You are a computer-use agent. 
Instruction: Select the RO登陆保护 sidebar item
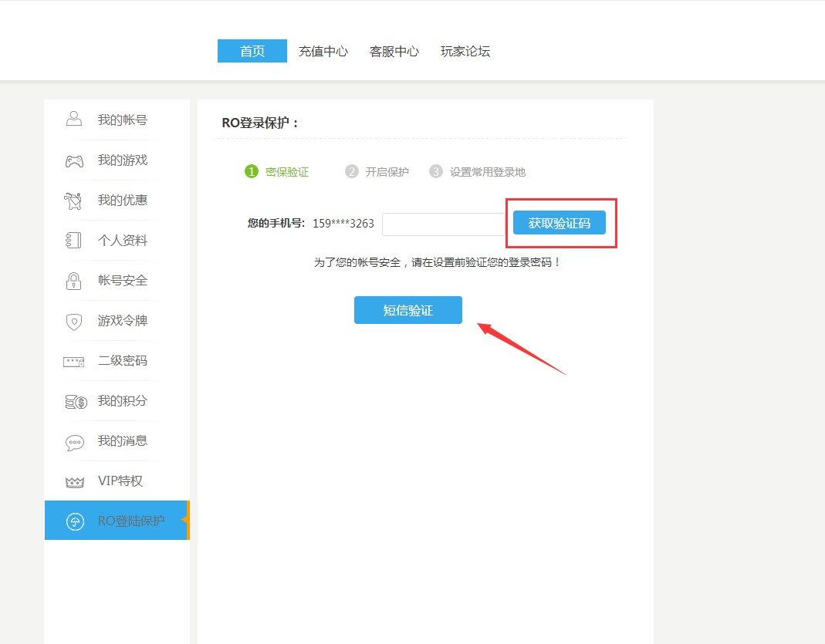(x=117, y=521)
